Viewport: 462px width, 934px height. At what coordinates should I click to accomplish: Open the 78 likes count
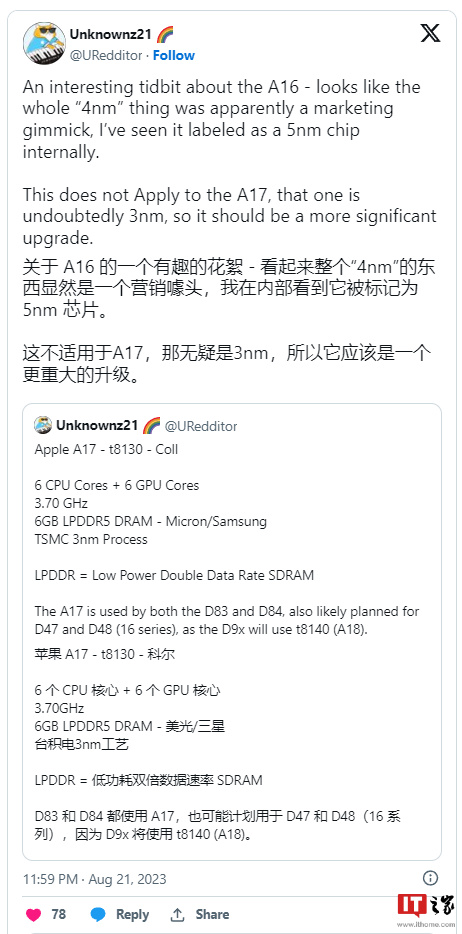tap(58, 914)
